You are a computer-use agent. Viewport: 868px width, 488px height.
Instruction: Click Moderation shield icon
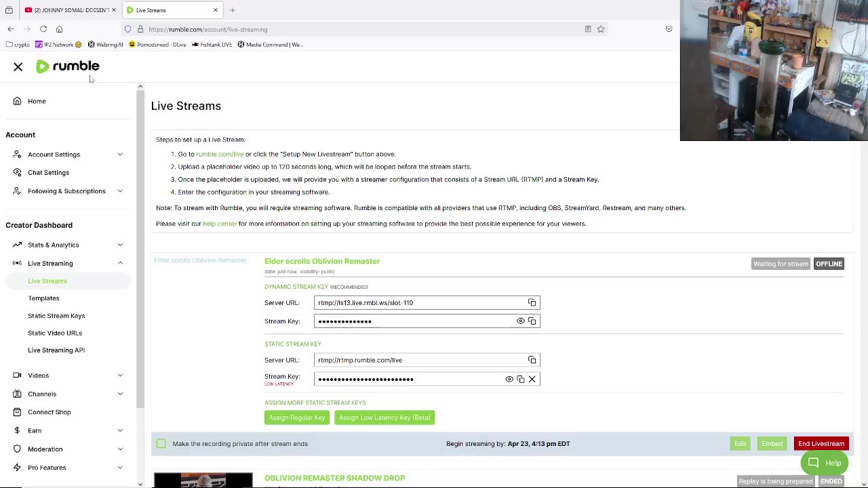[17, 449]
